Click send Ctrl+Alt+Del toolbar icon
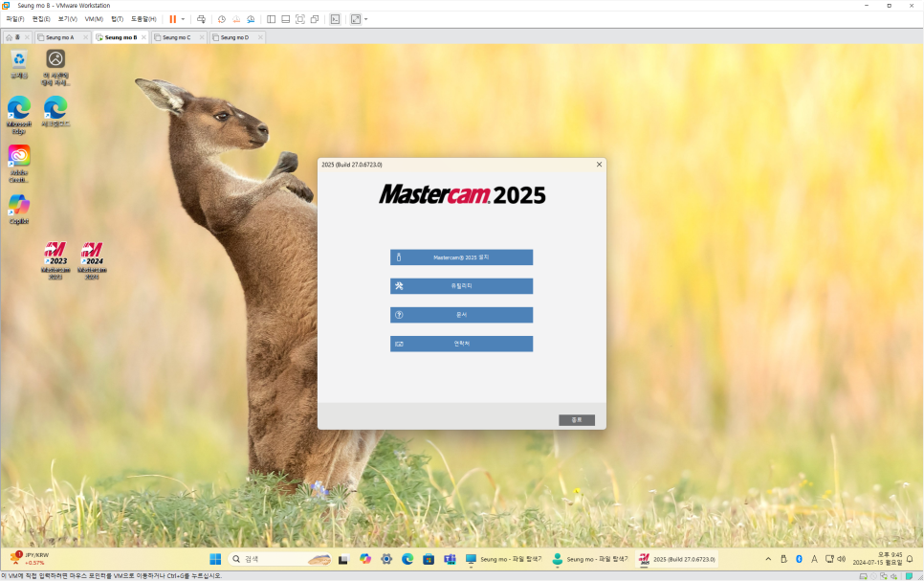This screenshot has width=924, height=581. 201,19
